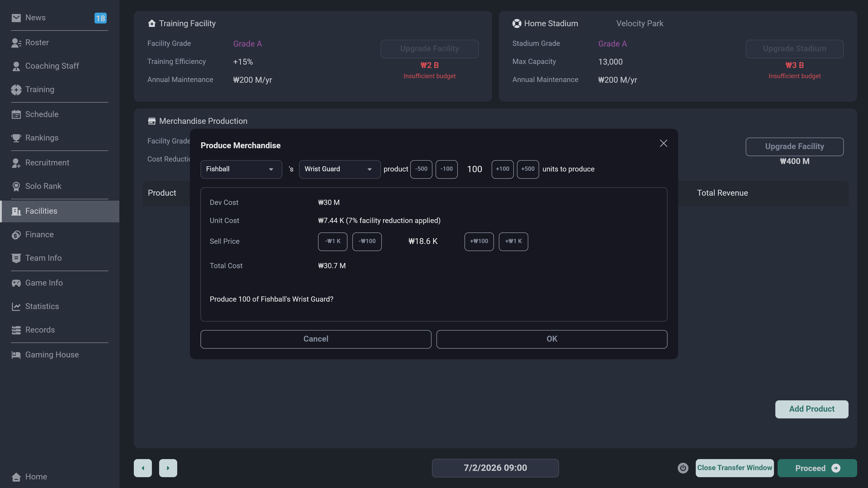Click the Game Info controller icon

16,283
